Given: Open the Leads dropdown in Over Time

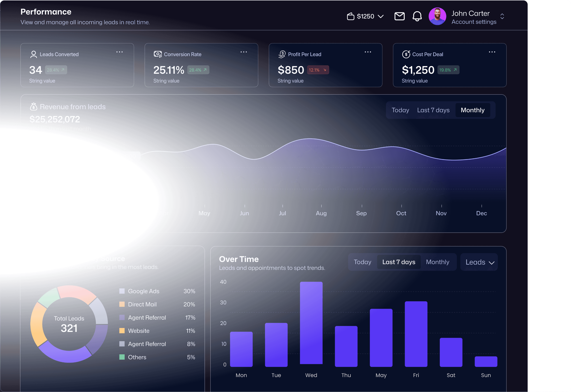Looking at the screenshot, I should coord(479,262).
